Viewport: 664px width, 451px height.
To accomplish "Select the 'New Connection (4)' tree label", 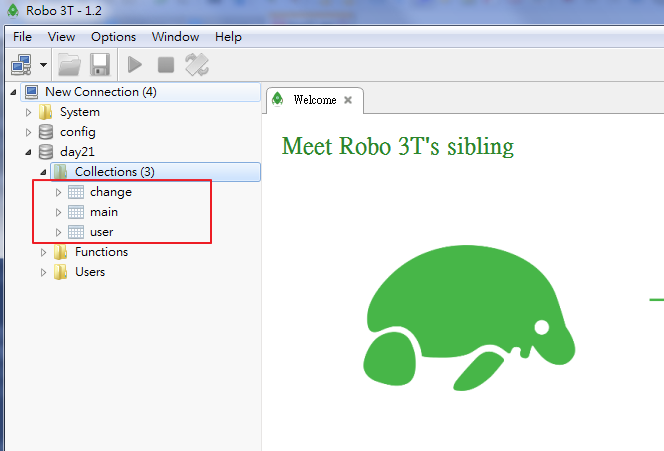I will (x=101, y=92).
